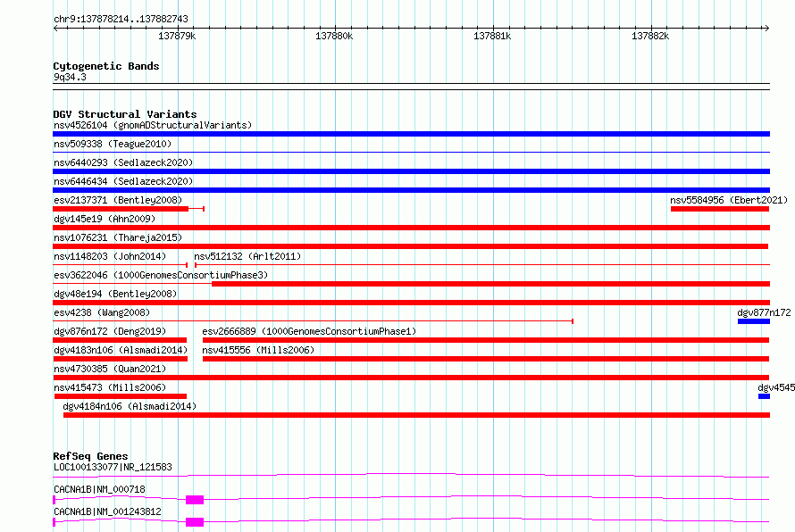
Task: Click the chr9:137878214..137882743 coordinate label
Action: (x=121, y=19)
